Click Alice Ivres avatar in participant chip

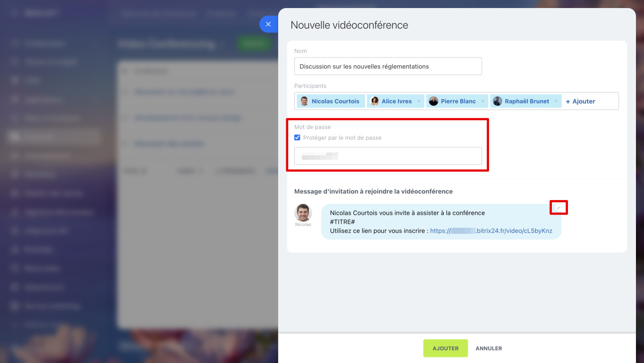[375, 101]
